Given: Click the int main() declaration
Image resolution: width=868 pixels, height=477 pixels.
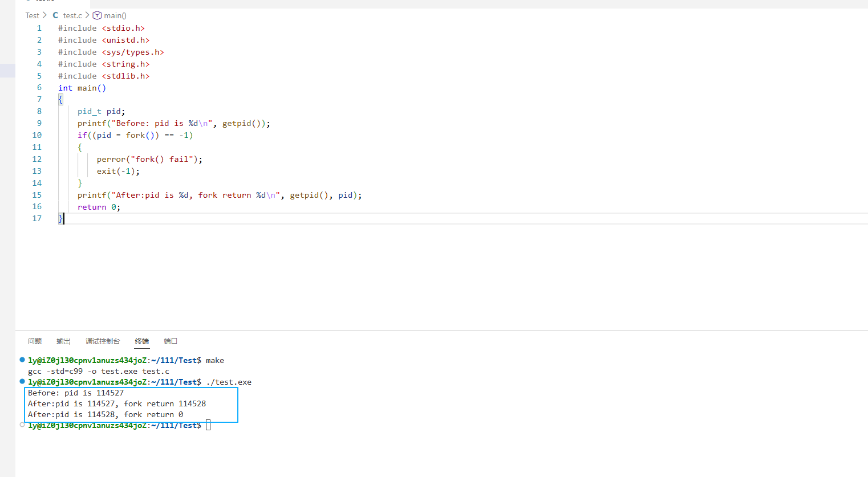Looking at the screenshot, I should pyautogui.click(x=82, y=88).
